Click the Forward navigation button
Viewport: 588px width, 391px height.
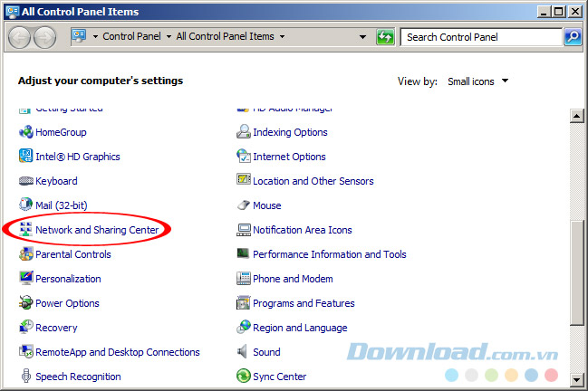pos(45,37)
